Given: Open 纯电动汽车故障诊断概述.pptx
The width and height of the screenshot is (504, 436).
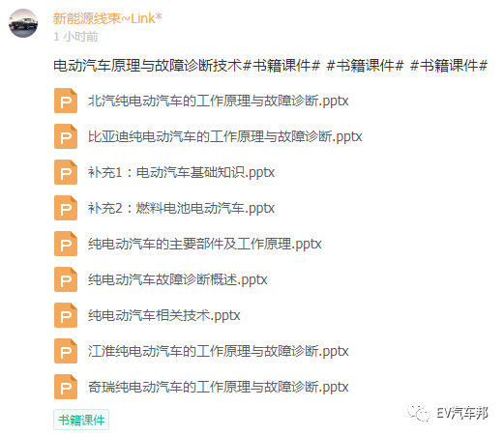Looking at the screenshot, I should point(178,279).
